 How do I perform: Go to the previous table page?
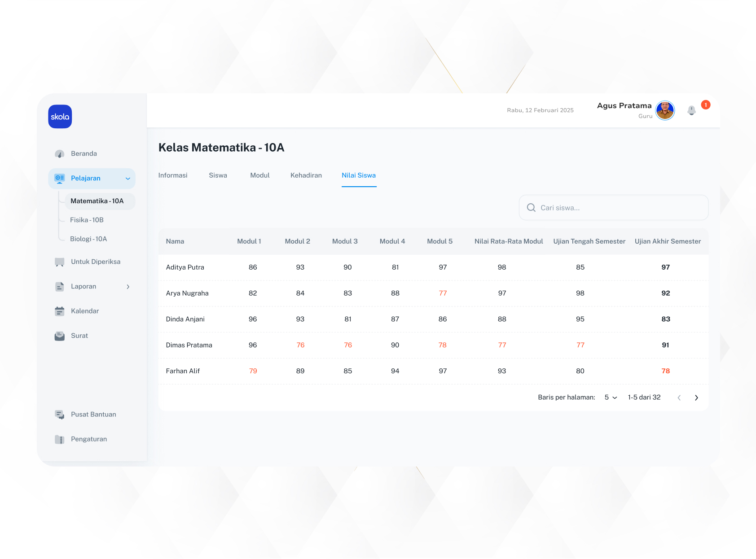point(679,397)
